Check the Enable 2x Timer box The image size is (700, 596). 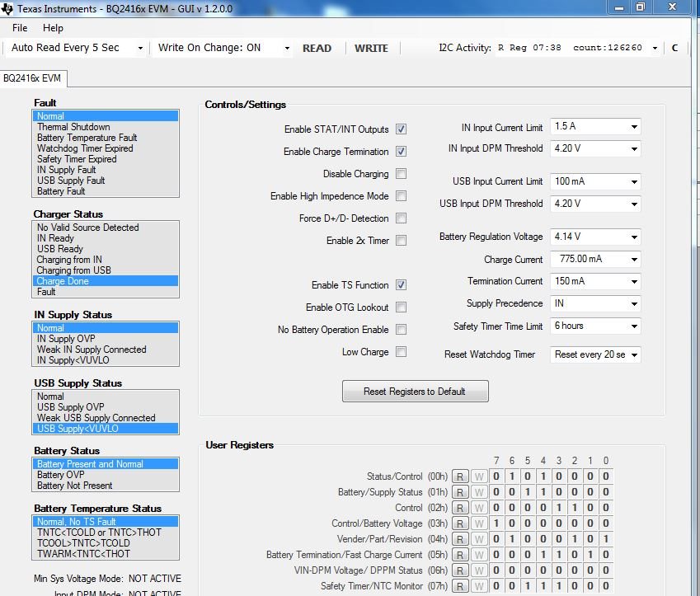[401, 241]
